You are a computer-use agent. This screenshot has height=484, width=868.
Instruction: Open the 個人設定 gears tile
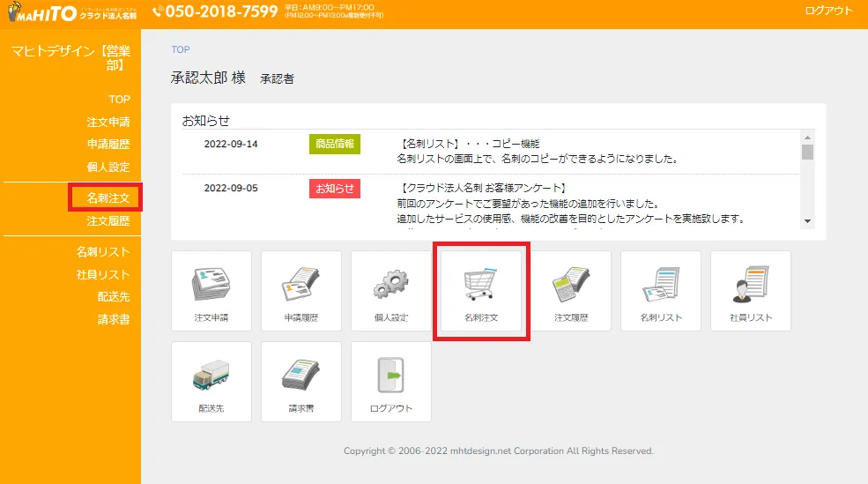tap(391, 291)
